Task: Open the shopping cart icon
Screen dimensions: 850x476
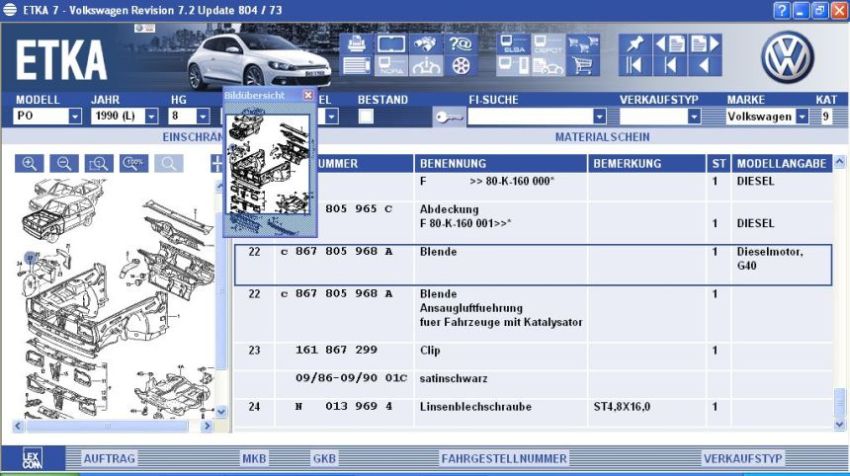Action: tap(582, 66)
